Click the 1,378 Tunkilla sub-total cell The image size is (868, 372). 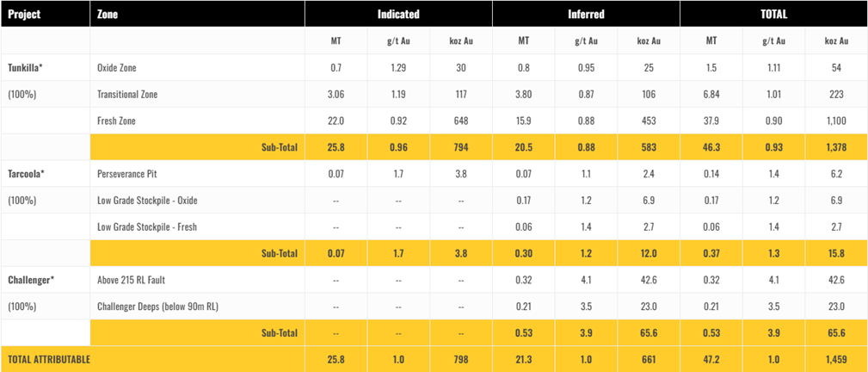pos(836,147)
